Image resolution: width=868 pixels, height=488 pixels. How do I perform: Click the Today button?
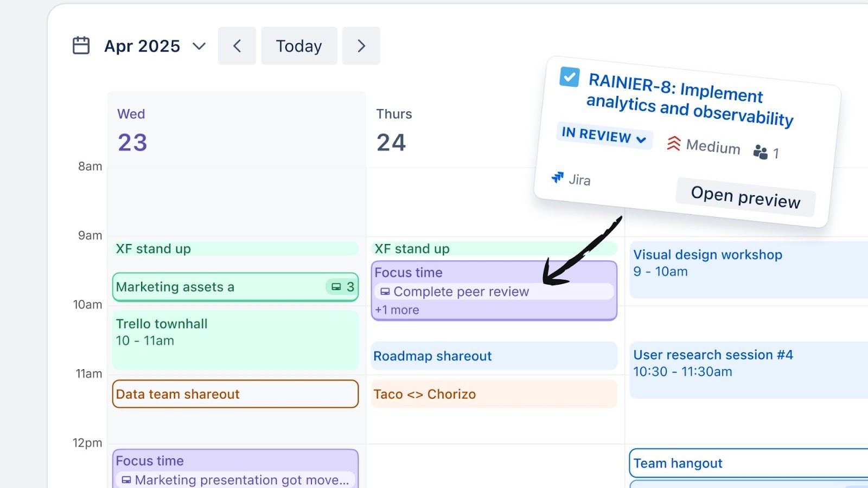click(299, 46)
